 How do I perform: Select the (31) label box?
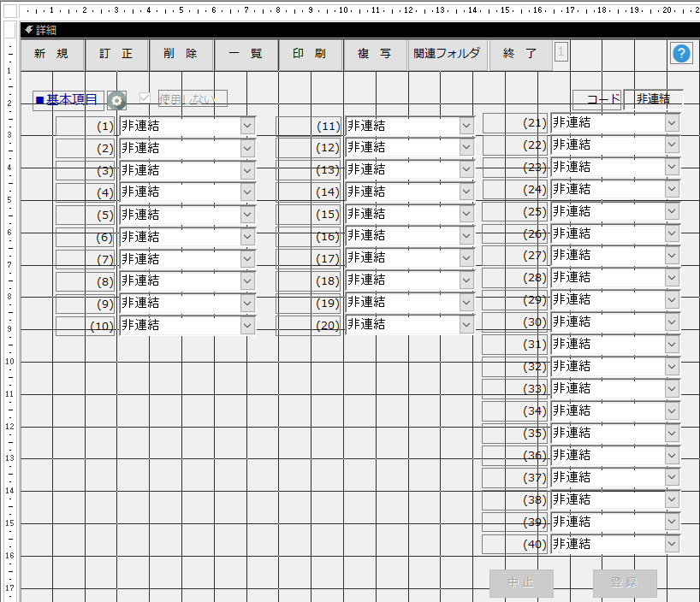[x=515, y=345]
